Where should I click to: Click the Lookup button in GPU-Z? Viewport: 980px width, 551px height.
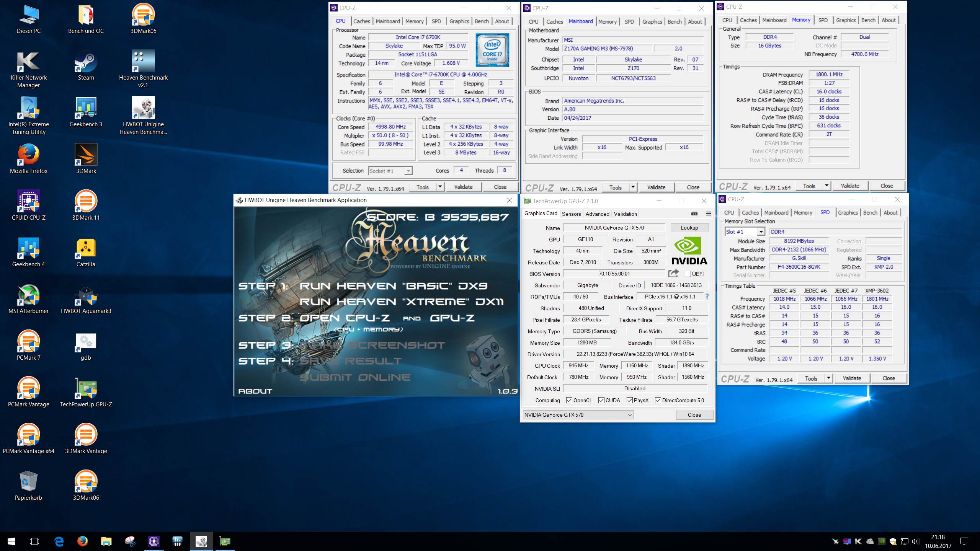coord(689,228)
